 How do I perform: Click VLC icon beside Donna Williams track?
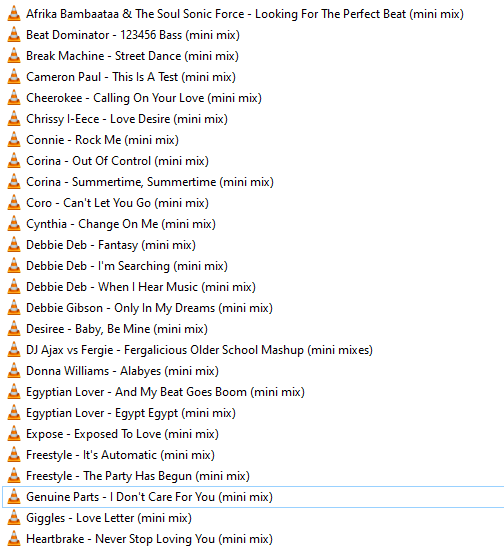14,371
